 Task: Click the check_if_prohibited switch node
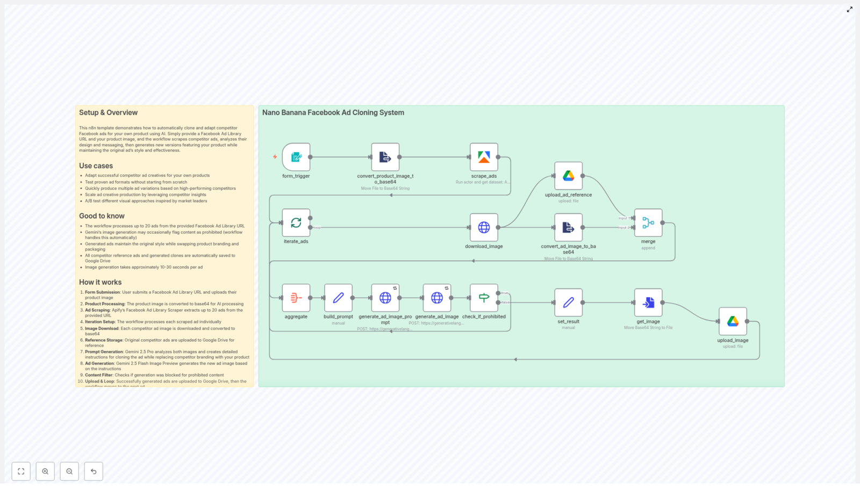pyautogui.click(x=483, y=297)
